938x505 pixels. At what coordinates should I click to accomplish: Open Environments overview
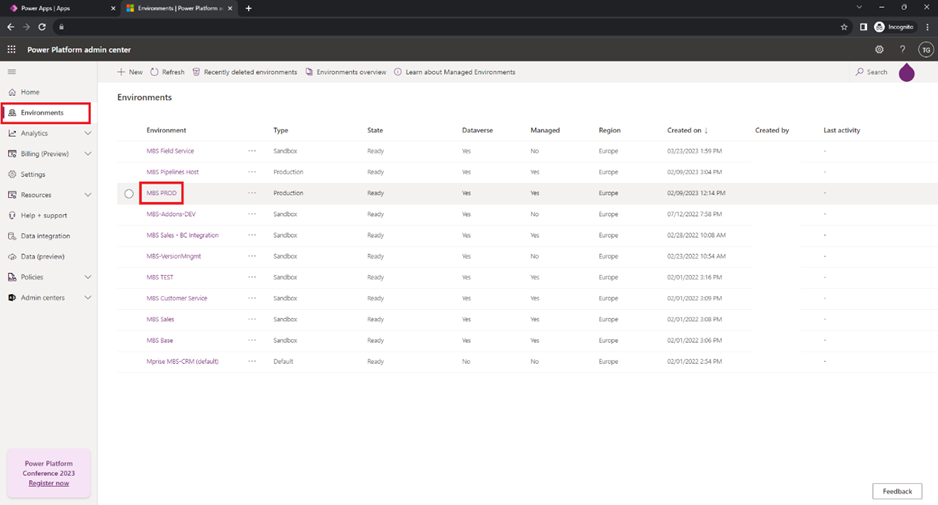pos(346,72)
